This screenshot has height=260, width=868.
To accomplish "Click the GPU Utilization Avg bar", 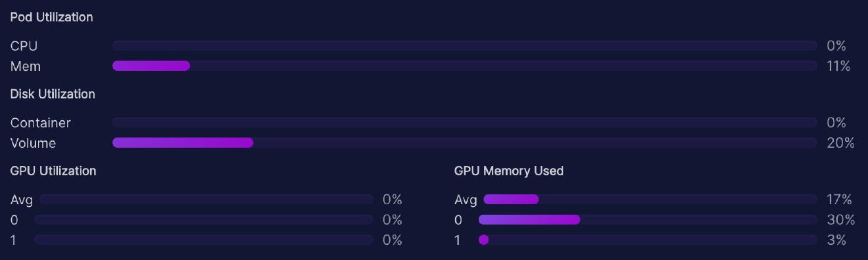I will pyautogui.click(x=206, y=199).
